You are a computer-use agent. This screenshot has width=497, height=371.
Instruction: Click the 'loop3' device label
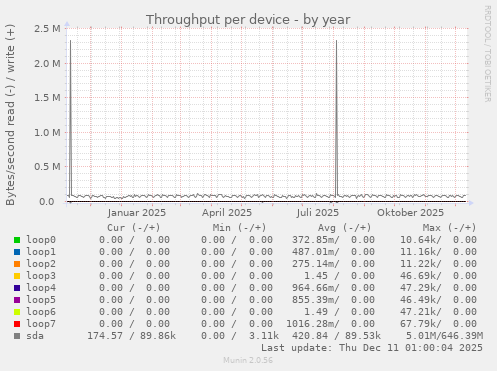tap(41, 276)
